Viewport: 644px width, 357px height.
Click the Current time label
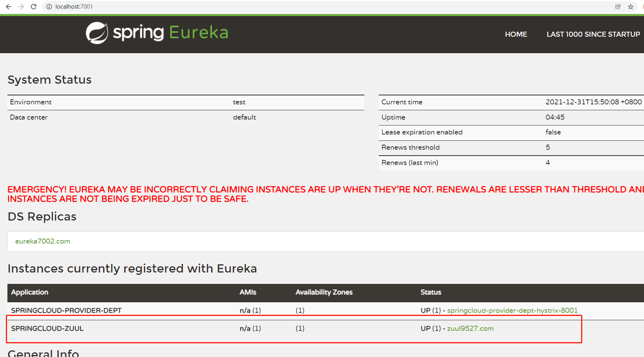[402, 102]
